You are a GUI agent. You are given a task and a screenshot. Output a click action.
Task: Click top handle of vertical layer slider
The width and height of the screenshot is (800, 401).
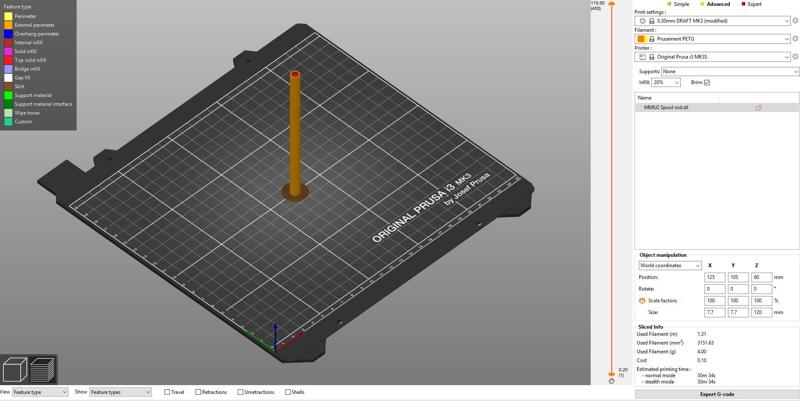point(611,3)
